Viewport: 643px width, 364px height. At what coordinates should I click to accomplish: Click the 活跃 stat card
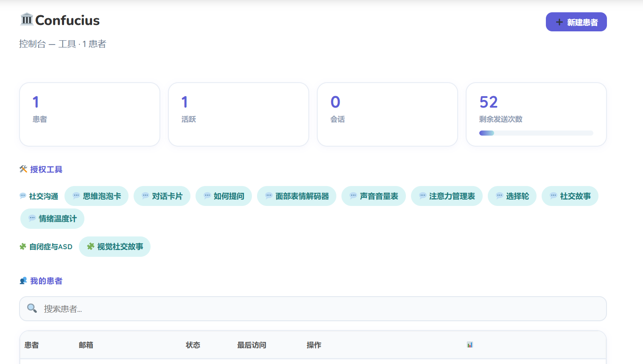click(238, 114)
